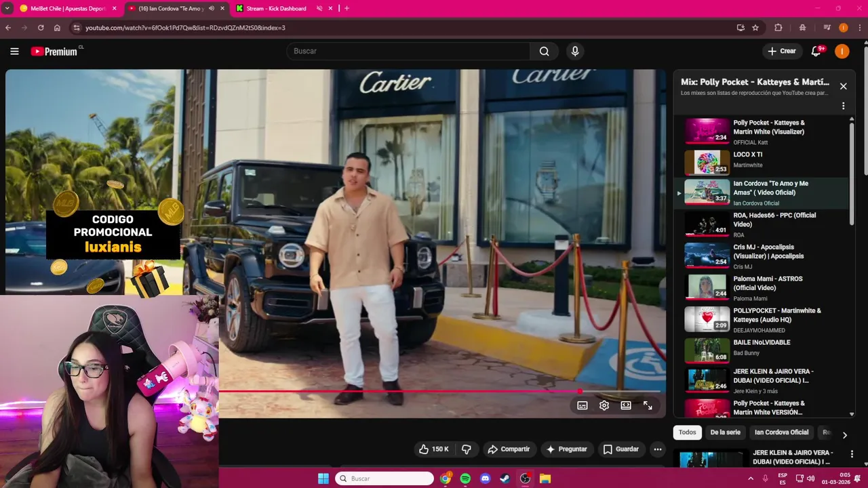Open the YouTube hamburger guide menu
The height and width of the screenshot is (488, 868).
[14, 51]
